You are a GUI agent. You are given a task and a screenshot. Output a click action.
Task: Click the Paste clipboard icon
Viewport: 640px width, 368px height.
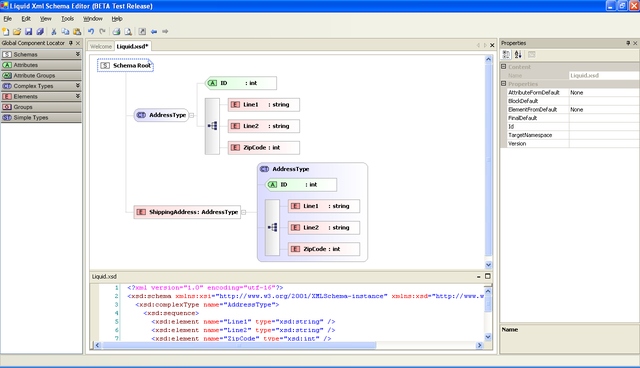[x=77, y=31]
